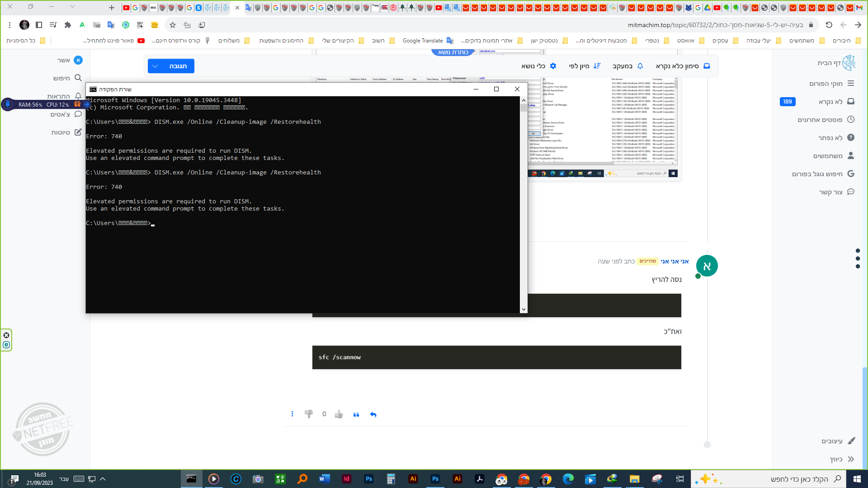Toggle the browser side panel icon

[x=39, y=25]
